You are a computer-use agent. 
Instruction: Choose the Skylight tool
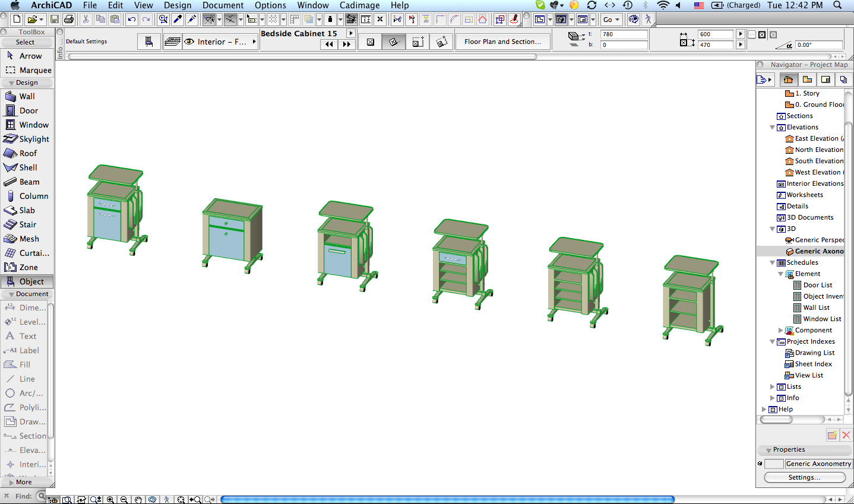click(x=34, y=139)
